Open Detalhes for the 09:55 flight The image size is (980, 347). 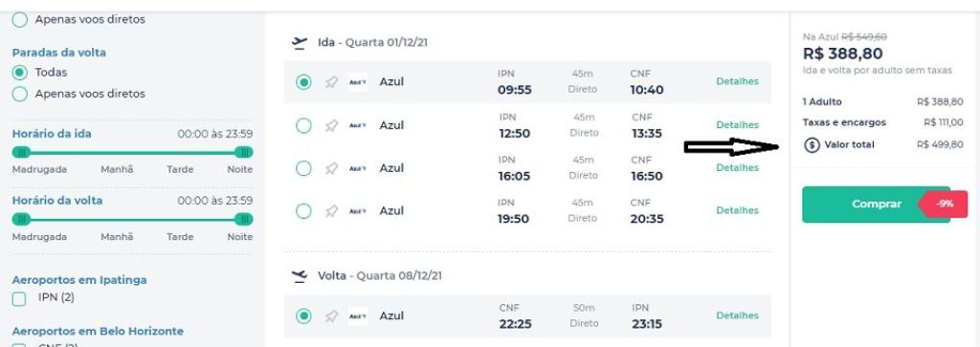[x=737, y=82]
